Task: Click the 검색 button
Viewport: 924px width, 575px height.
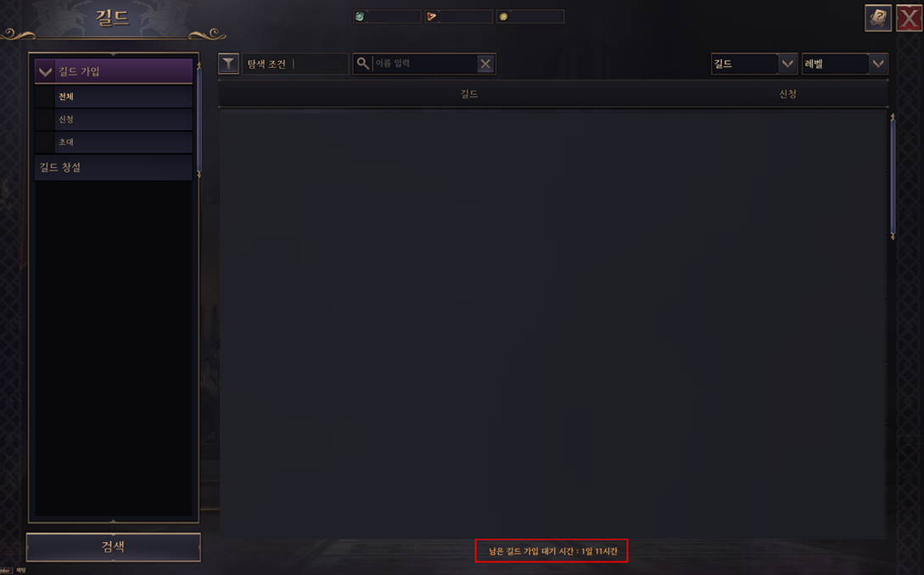Action: [x=113, y=547]
